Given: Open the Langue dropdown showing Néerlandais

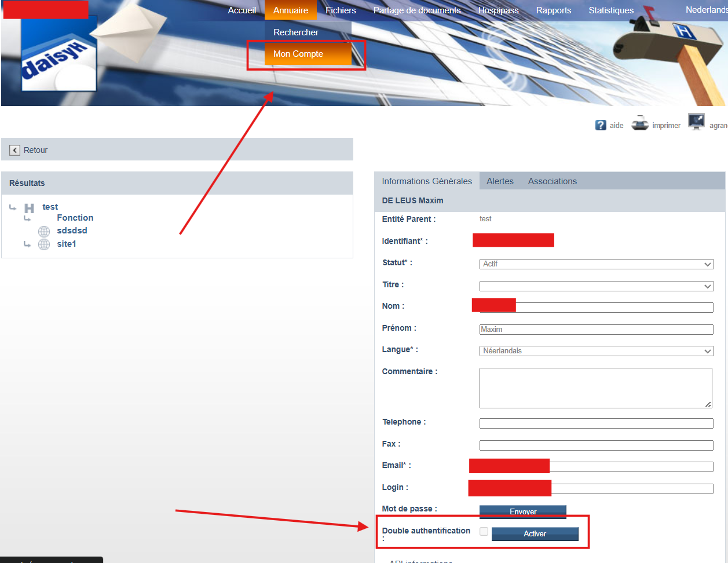Looking at the screenshot, I should pos(597,351).
